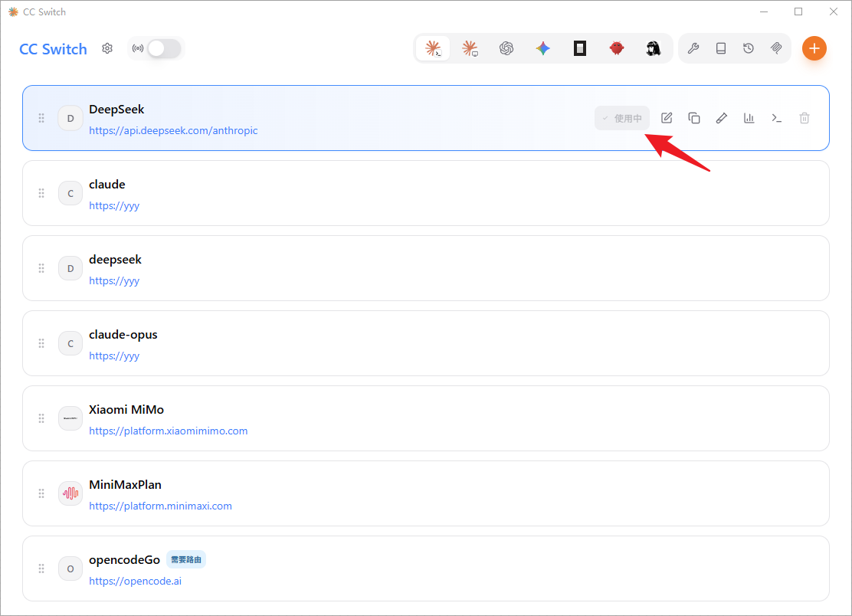Test the DeepSeek provider with test-tube icon
This screenshot has width=852, height=616.
click(x=722, y=118)
